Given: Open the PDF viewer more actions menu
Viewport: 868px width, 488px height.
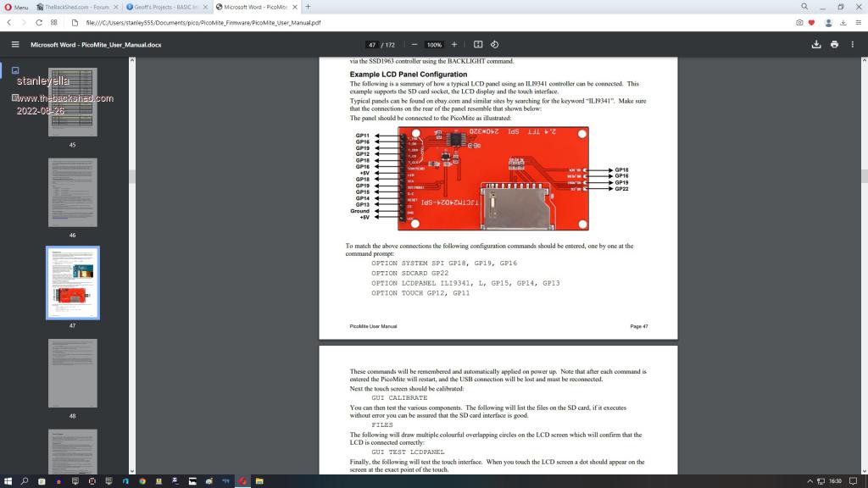Looking at the screenshot, I should (854, 44).
